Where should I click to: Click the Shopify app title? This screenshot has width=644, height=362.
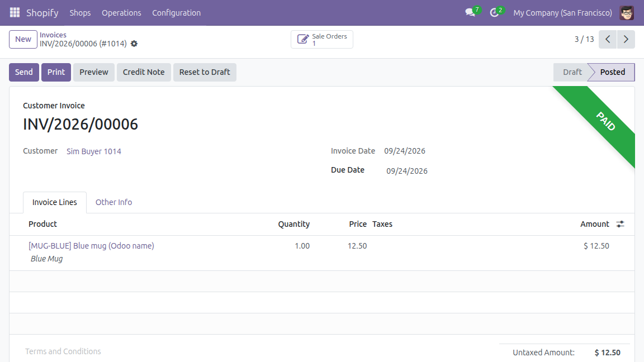tap(42, 13)
